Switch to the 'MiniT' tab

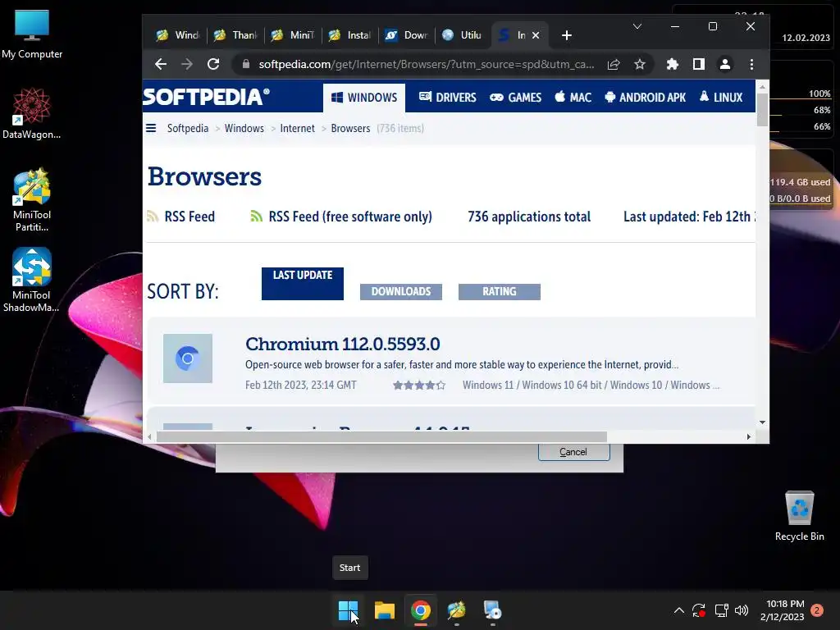293,35
